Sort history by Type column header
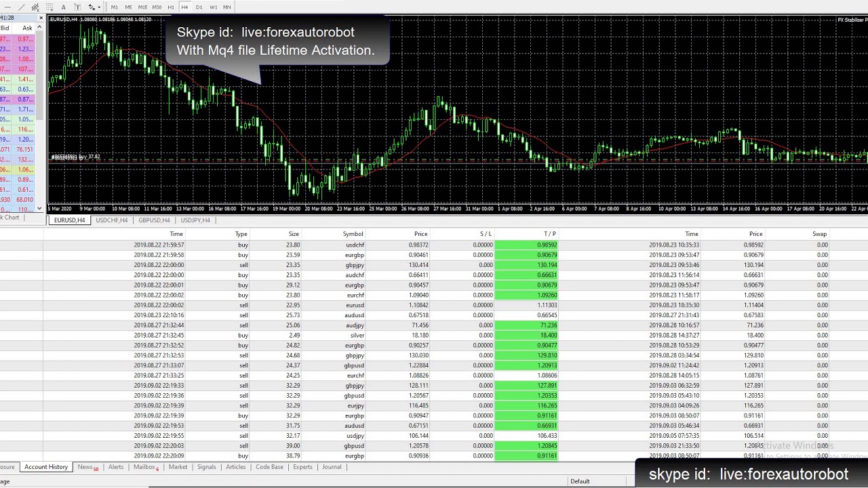This screenshot has height=488, width=868. (241, 234)
